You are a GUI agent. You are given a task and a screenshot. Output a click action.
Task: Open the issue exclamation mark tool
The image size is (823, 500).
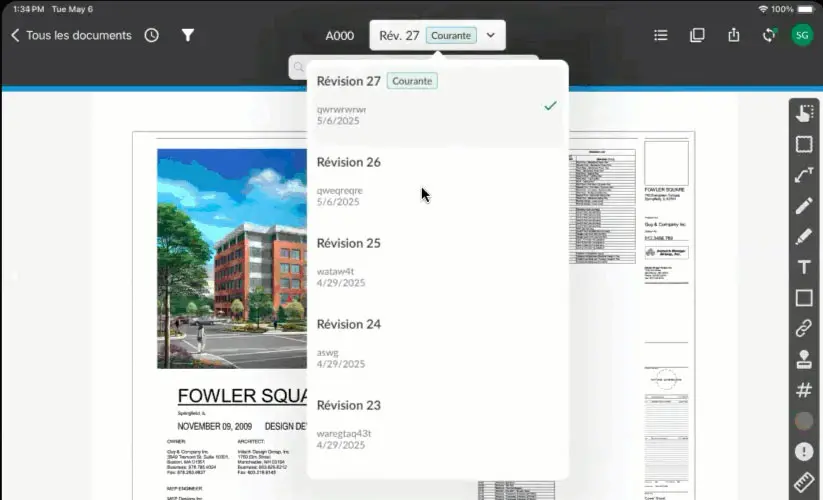click(804, 451)
